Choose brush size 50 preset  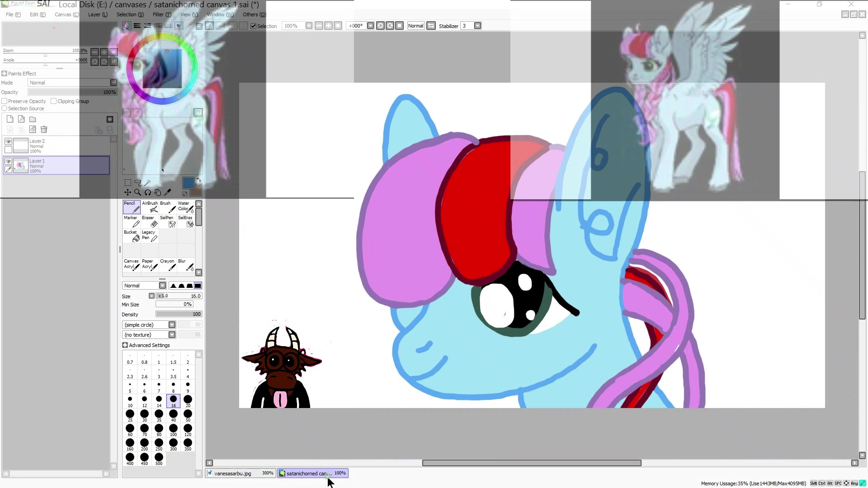(x=188, y=415)
